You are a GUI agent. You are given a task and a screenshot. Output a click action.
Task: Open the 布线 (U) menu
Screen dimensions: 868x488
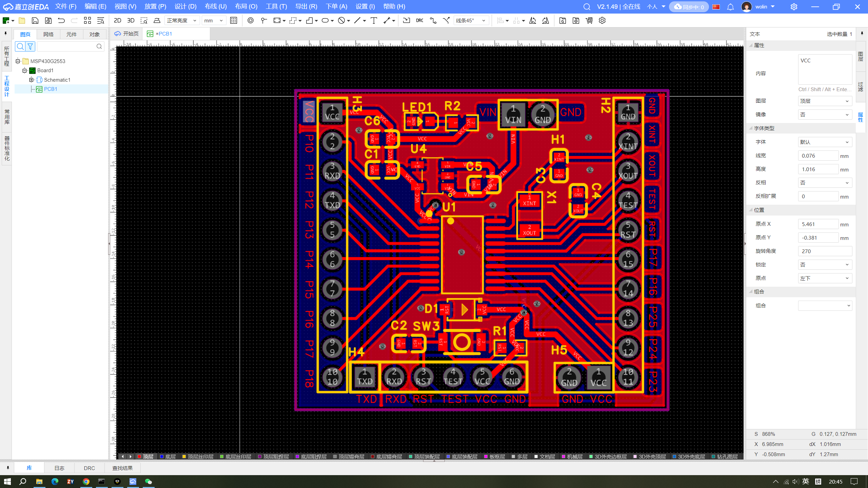[216, 6]
